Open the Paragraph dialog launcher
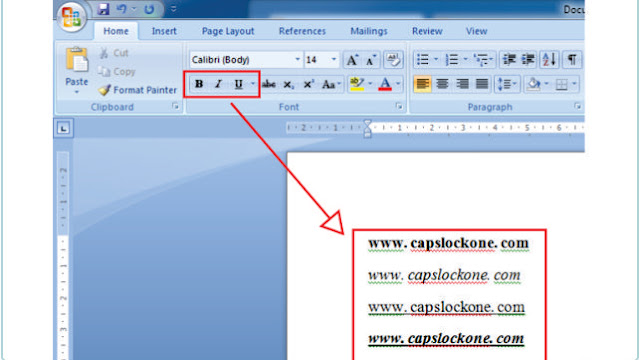This screenshot has height=360, width=640. click(x=577, y=107)
